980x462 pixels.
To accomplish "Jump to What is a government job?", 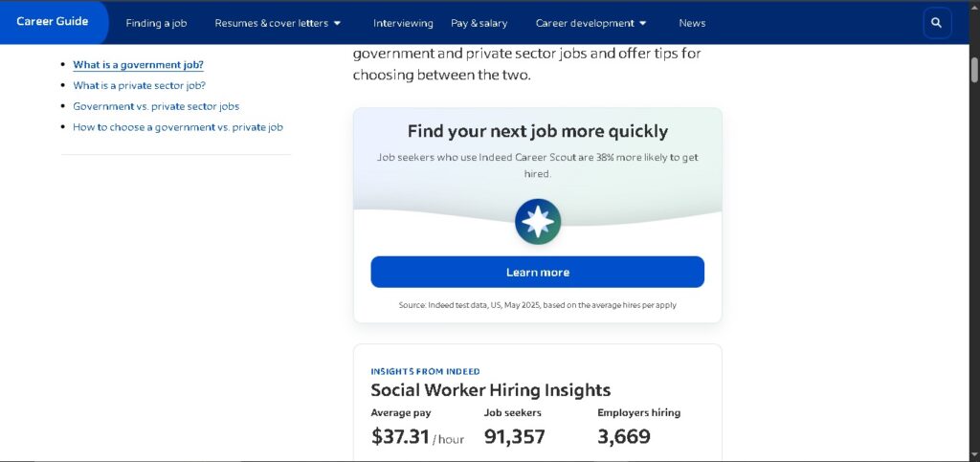I will tap(138, 65).
